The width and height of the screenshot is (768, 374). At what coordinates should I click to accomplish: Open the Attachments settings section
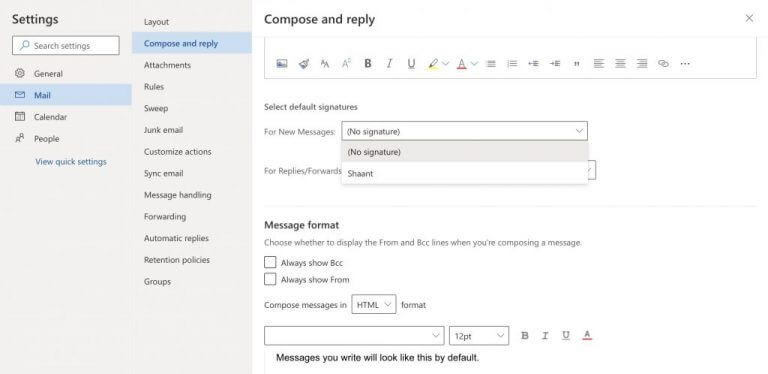pos(168,65)
